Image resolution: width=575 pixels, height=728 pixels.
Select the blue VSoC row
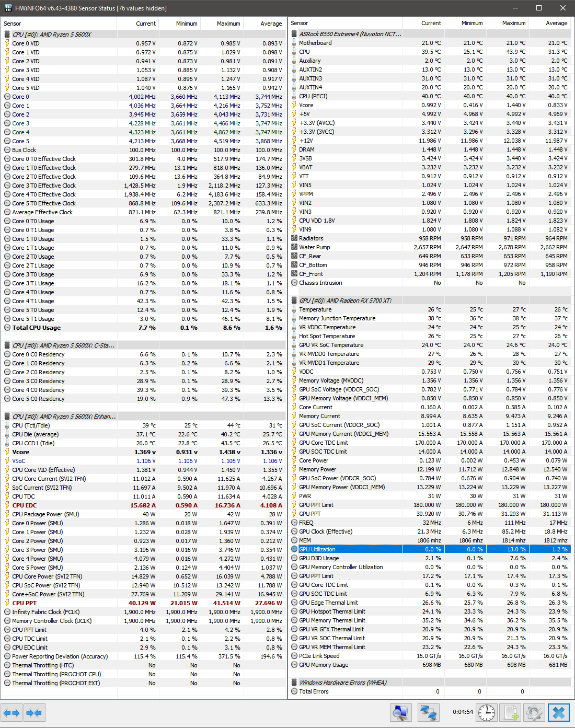click(143, 461)
